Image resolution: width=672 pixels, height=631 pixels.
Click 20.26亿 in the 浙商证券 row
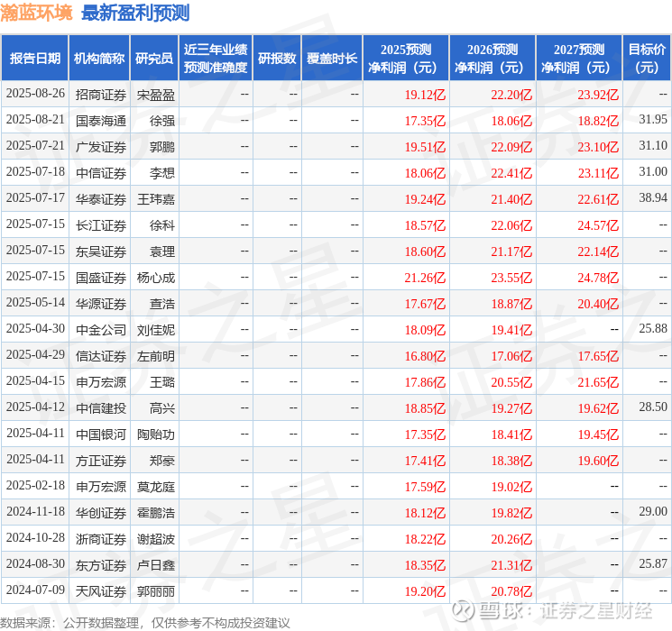click(x=511, y=538)
